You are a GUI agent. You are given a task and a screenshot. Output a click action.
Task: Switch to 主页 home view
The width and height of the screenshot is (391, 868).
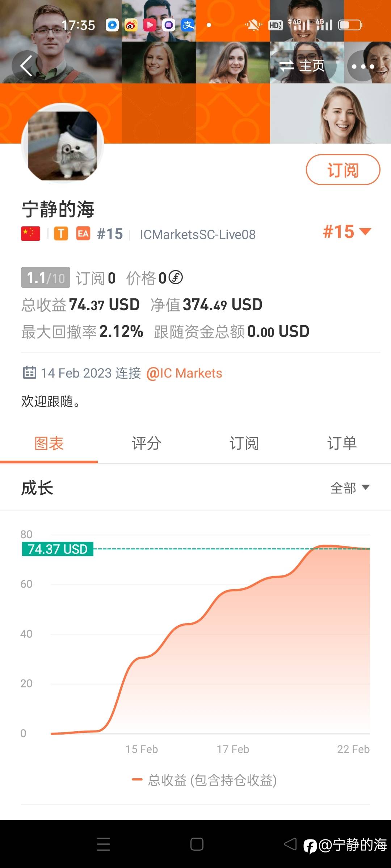[303, 66]
